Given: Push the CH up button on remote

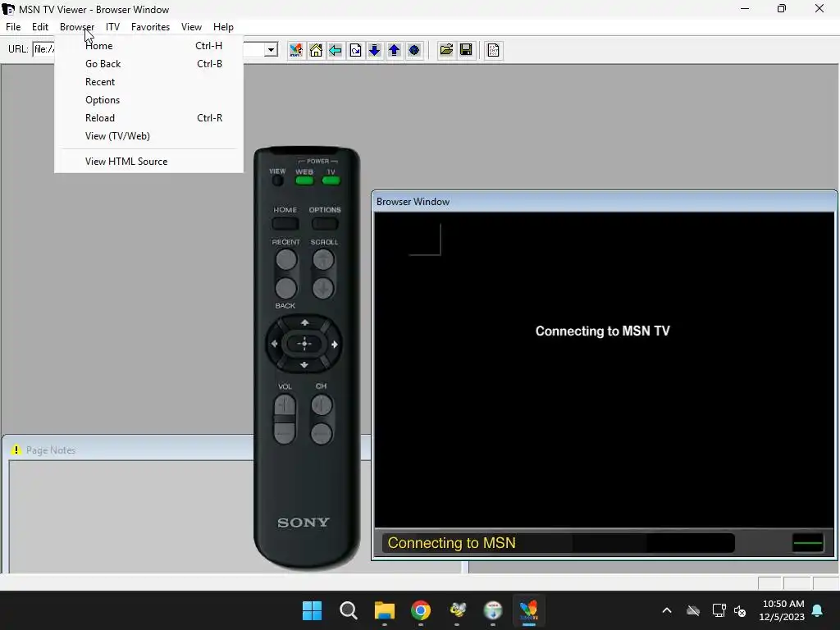Looking at the screenshot, I should tap(322, 405).
